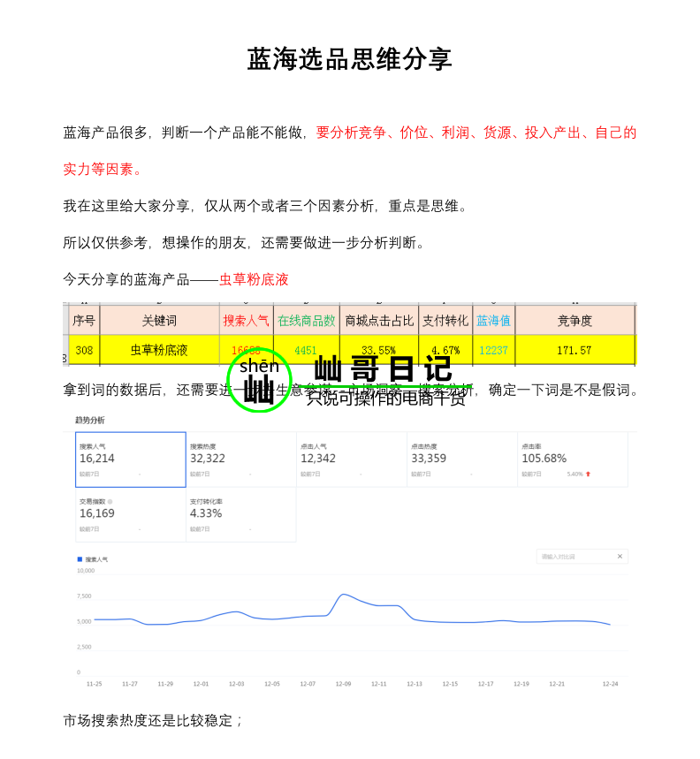
Task: Click the sentence 市场搜索热度还是比较稳定；
Action: 153,720
